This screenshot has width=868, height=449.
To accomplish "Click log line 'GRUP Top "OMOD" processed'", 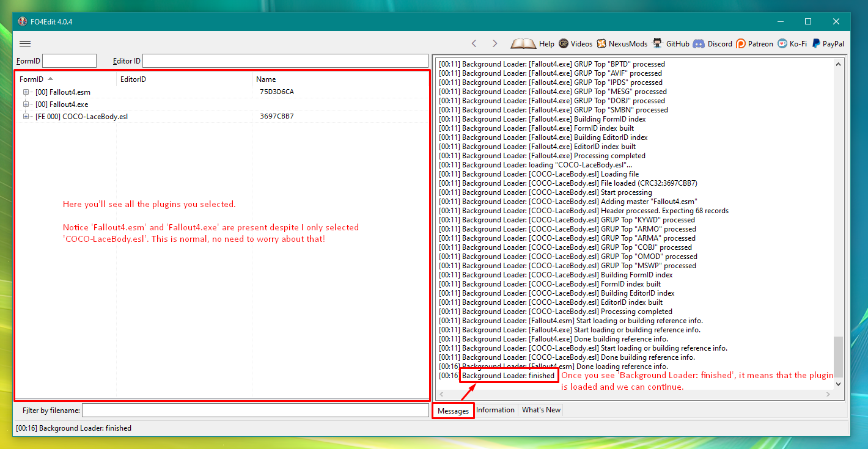I will coord(568,257).
